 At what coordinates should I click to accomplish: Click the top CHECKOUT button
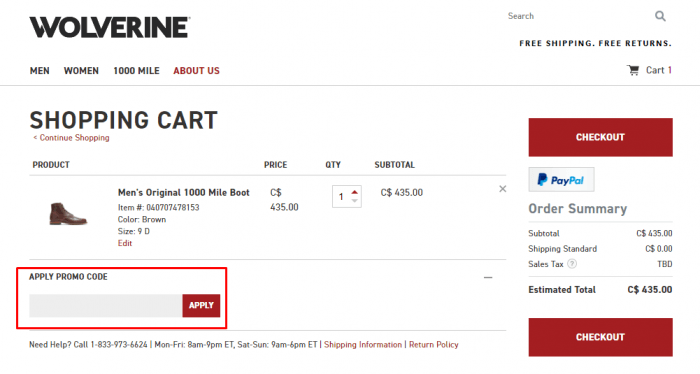[x=600, y=137]
